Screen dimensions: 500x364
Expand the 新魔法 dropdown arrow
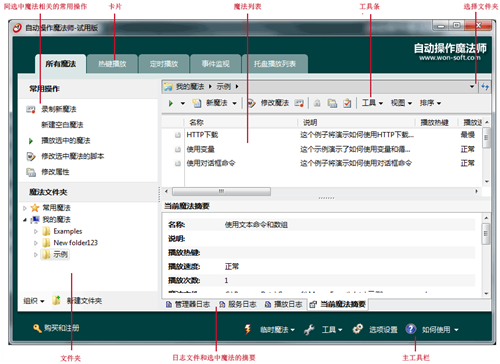[234, 103]
